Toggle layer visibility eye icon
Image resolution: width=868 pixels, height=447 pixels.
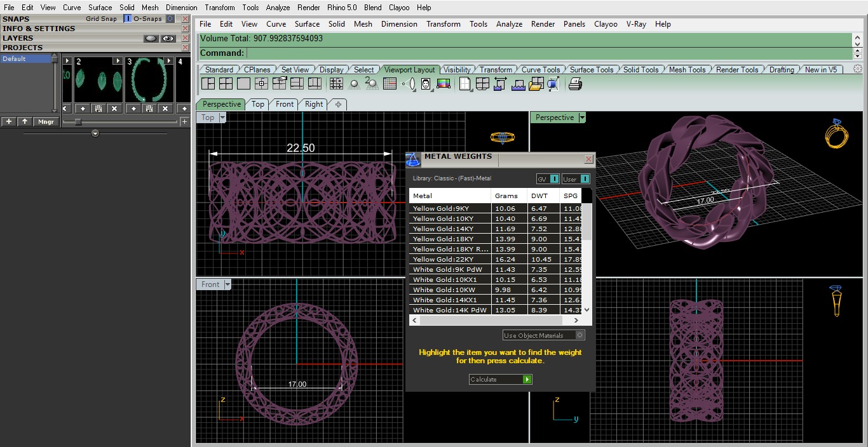[168, 38]
